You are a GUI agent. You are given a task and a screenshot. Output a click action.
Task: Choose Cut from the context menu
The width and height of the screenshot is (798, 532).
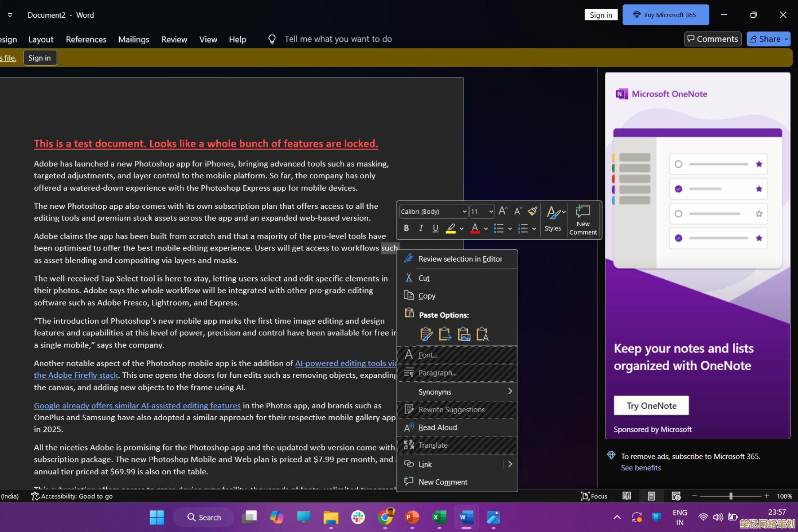pos(424,278)
